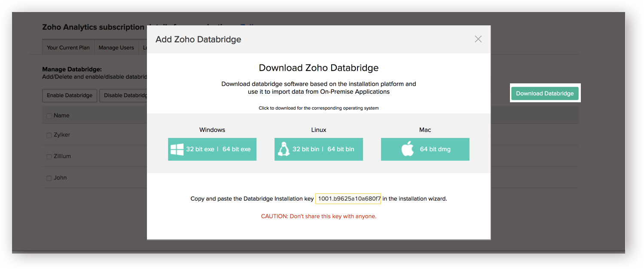Click the Download Databridge button

coord(545,93)
